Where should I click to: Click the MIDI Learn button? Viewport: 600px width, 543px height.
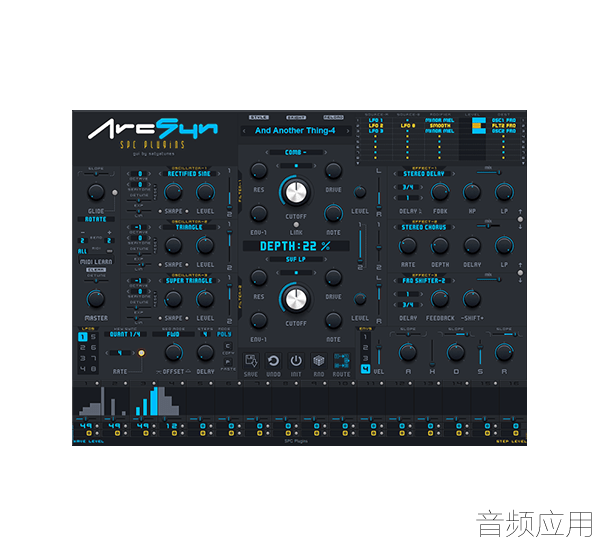coord(96,262)
